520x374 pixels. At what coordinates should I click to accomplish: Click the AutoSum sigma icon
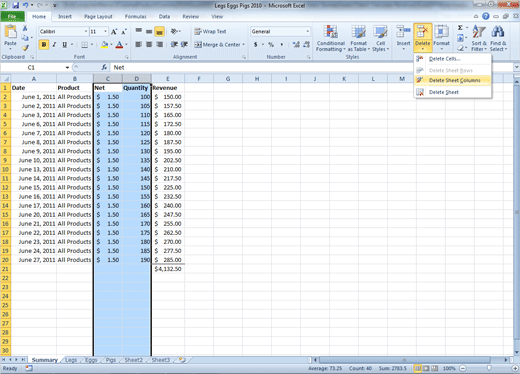pos(460,28)
